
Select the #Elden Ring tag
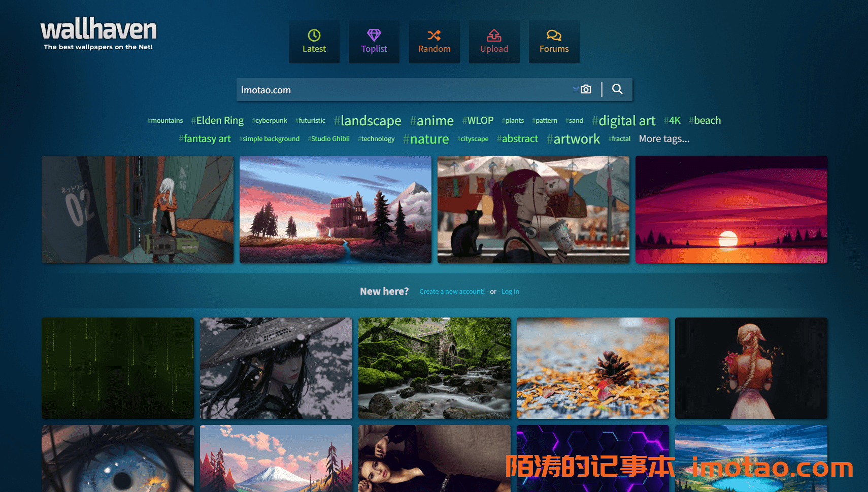pyautogui.click(x=217, y=121)
